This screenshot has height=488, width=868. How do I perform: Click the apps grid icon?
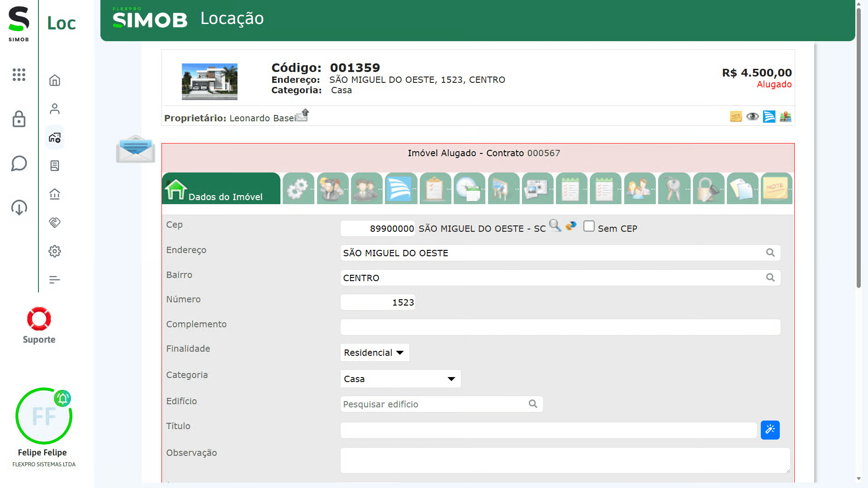(19, 75)
